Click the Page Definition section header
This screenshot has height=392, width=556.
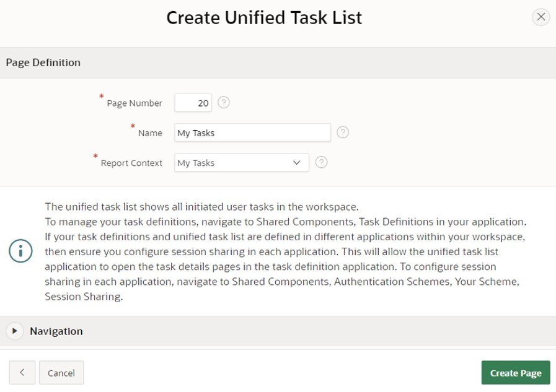coord(43,62)
